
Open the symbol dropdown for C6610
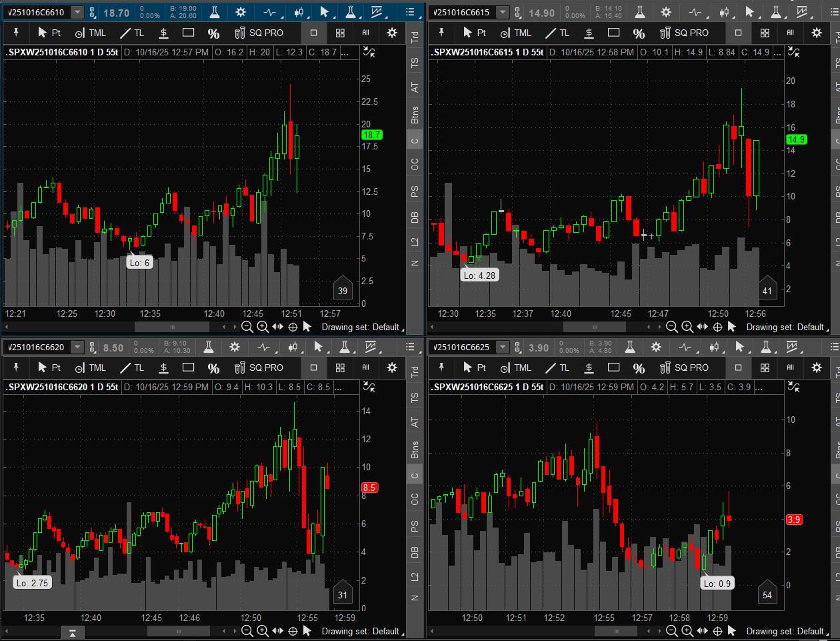point(77,12)
